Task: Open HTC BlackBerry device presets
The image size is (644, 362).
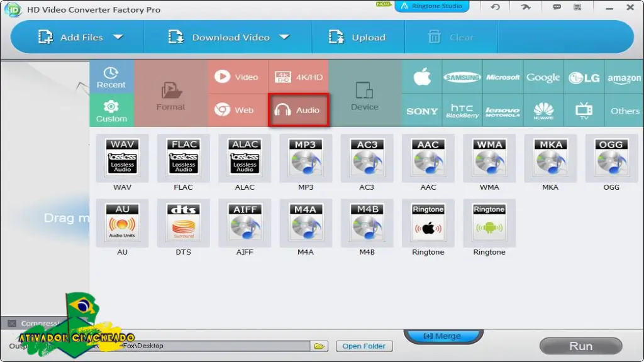Action: pos(462,111)
